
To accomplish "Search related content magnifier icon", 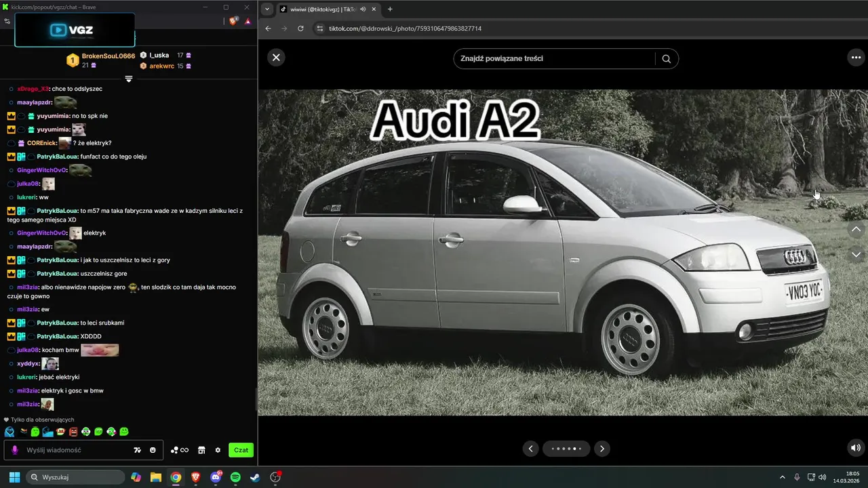I will point(666,58).
